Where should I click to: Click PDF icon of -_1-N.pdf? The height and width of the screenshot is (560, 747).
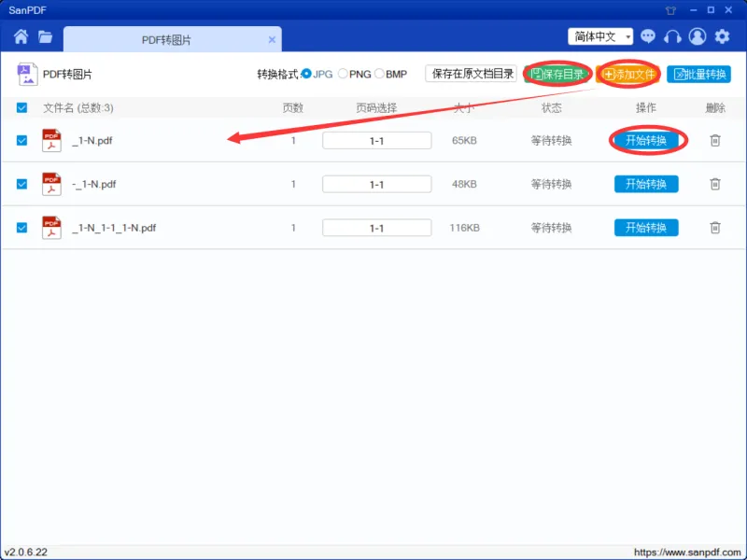[51, 184]
